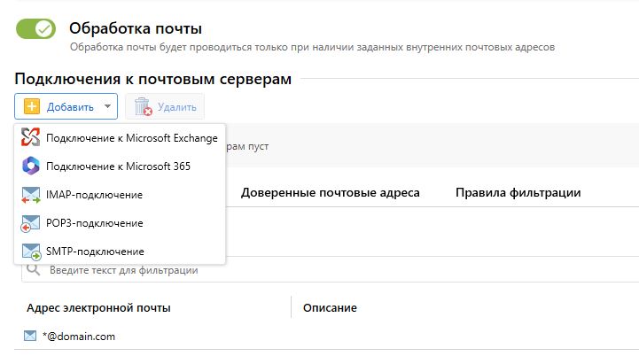Click the POP3 envelope icon

[x=30, y=223]
